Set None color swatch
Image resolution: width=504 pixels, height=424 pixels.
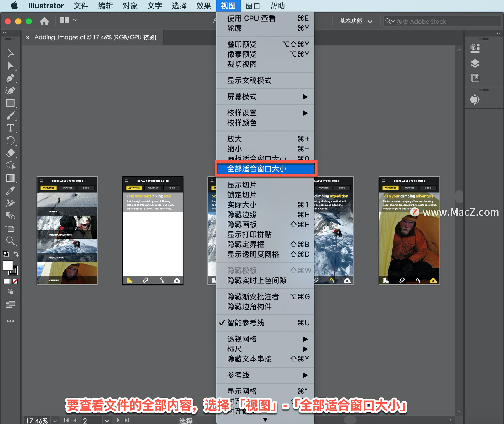(15, 282)
